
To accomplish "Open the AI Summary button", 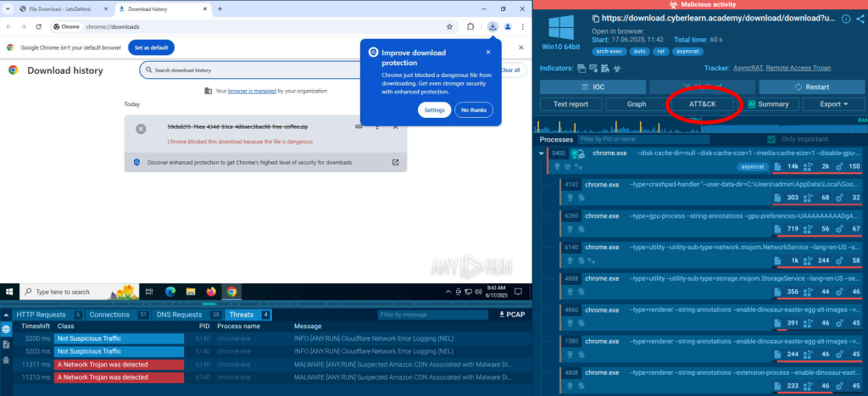I will 768,104.
